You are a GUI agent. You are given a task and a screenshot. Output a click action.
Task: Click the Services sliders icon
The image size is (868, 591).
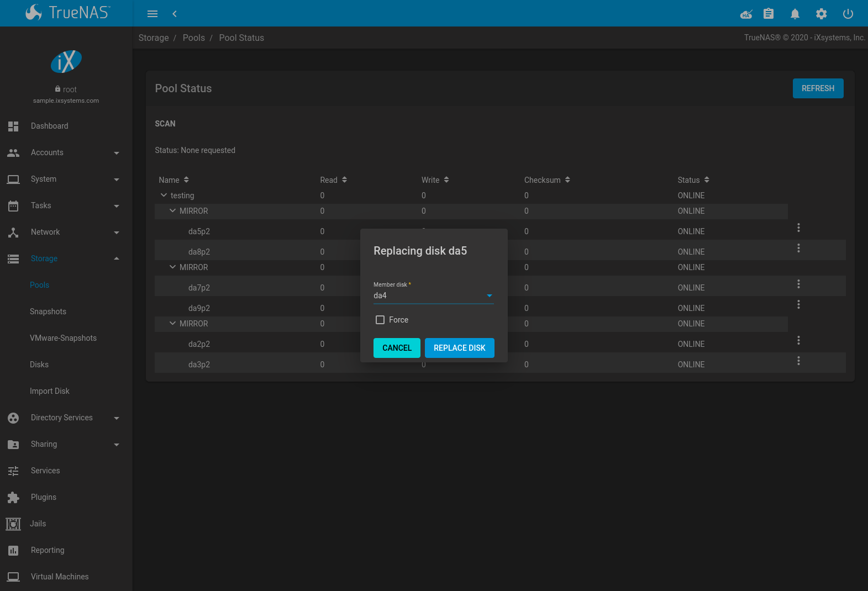[x=13, y=471]
